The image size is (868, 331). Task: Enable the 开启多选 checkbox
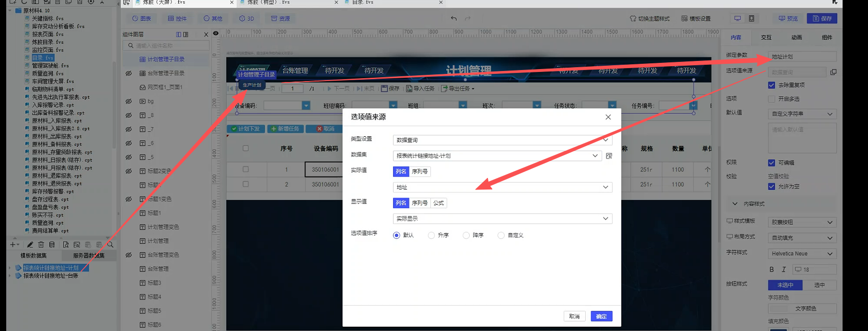click(x=771, y=99)
